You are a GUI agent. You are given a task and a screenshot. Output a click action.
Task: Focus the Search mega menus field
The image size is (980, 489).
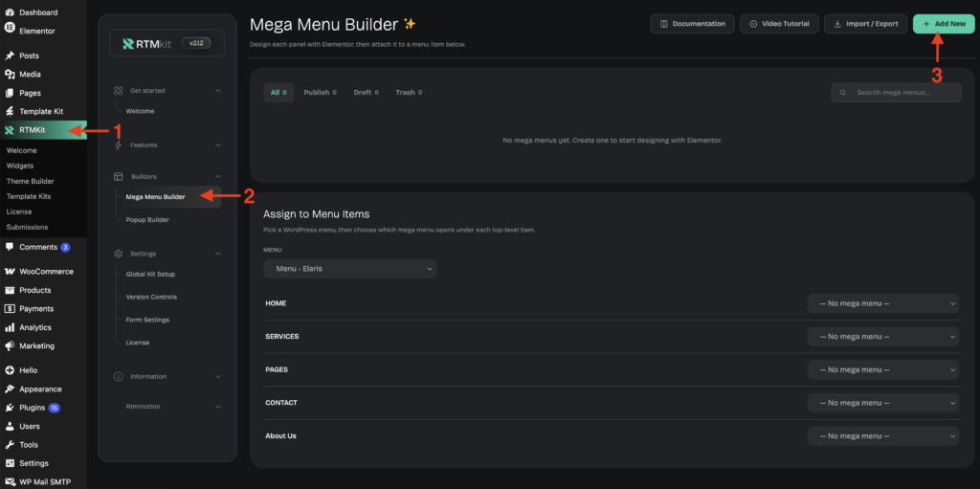click(896, 93)
